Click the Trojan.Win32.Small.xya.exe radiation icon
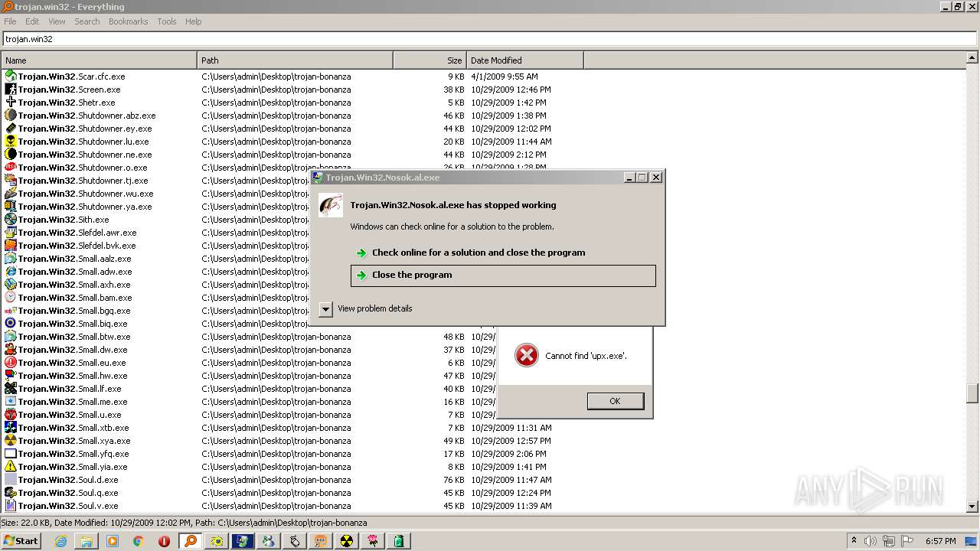The width and height of the screenshot is (980, 551). click(11, 441)
